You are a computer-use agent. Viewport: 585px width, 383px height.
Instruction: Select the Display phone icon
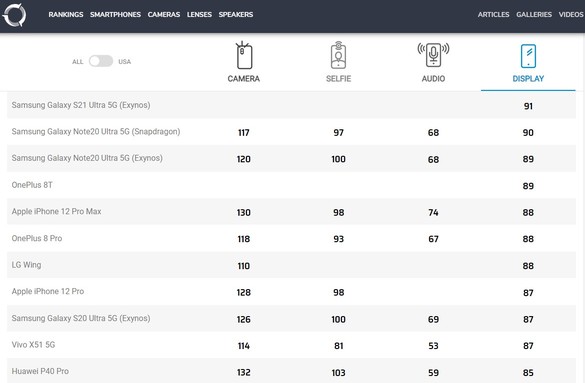coord(528,56)
